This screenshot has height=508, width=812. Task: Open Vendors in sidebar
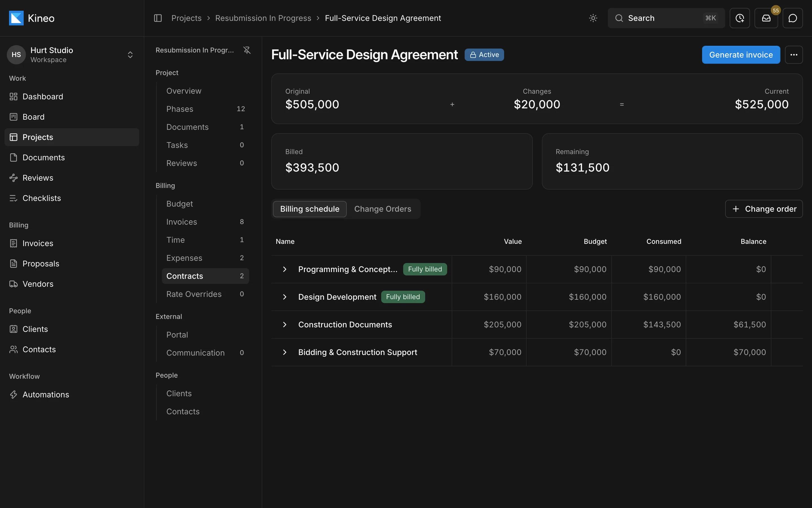click(x=72, y=284)
